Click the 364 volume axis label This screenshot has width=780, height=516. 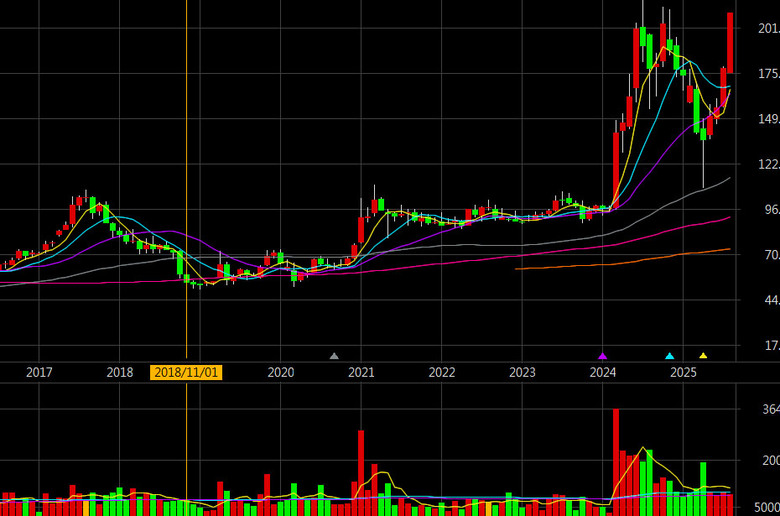[771, 410]
